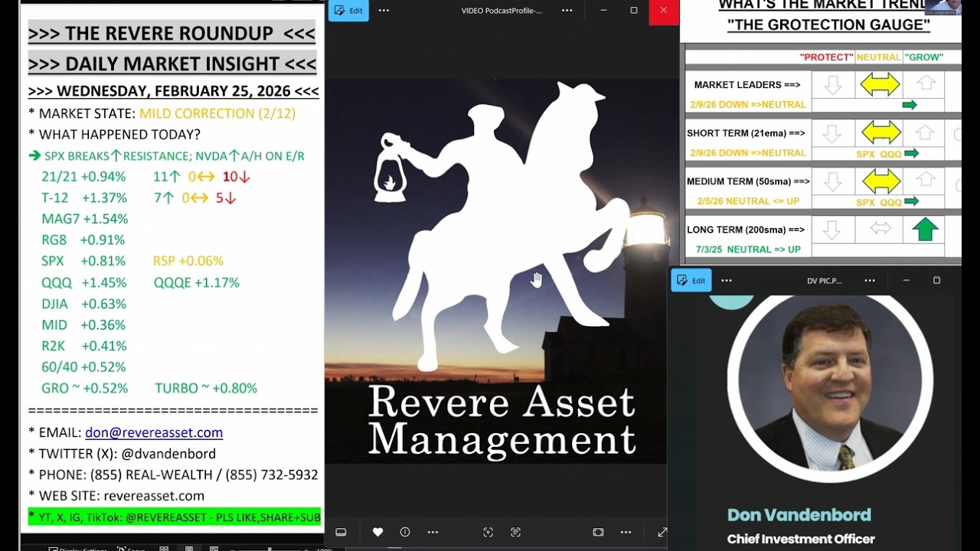This screenshot has width=980, height=551.
Task: Open the don@revereasset.com email link
Action: [x=154, y=432]
